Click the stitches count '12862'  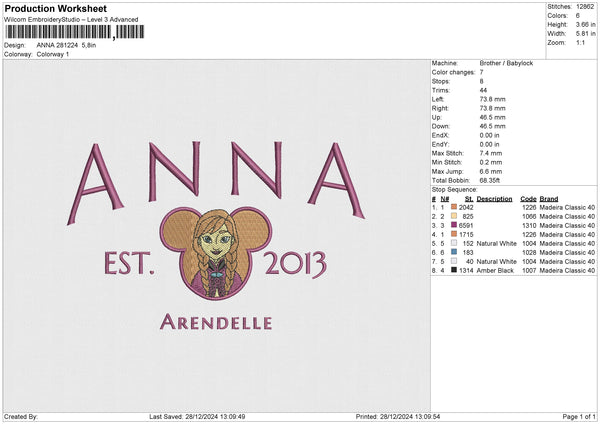pos(585,7)
